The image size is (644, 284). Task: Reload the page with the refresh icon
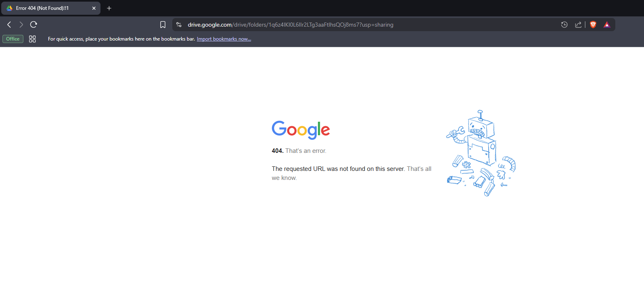click(x=34, y=25)
